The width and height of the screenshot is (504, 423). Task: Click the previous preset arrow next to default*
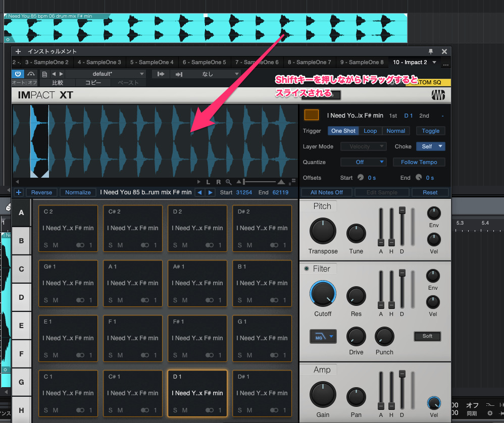(x=54, y=74)
